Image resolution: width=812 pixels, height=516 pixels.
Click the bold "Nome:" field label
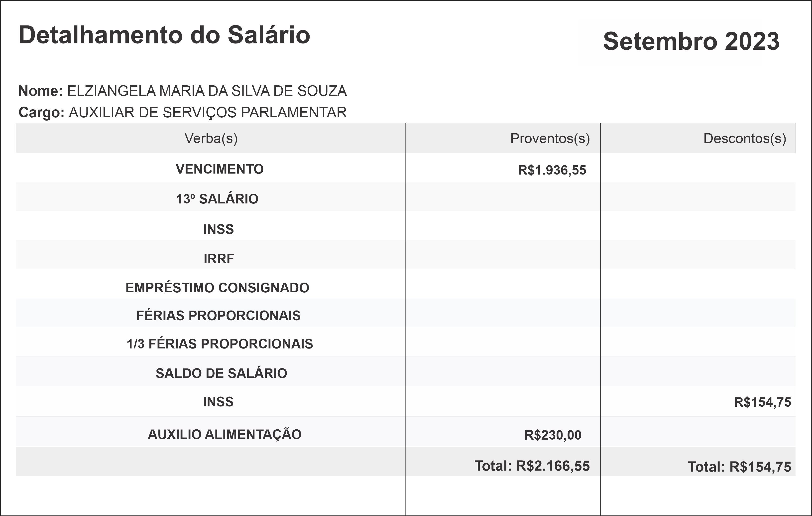coord(40,91)
